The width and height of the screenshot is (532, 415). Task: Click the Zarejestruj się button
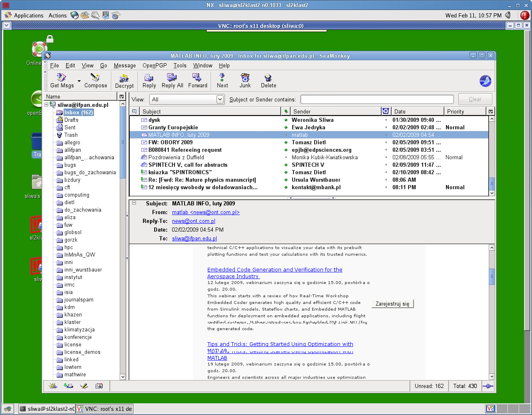point(392,304)
